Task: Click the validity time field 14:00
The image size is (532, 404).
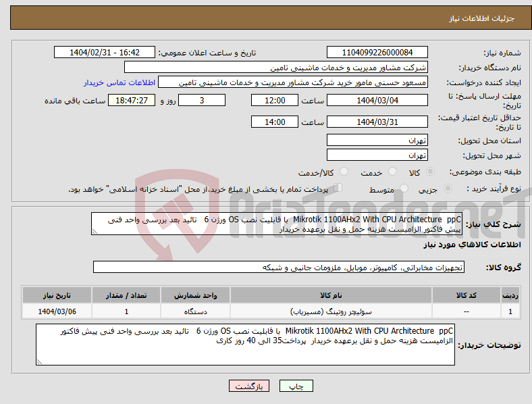Action: (275, 122)
